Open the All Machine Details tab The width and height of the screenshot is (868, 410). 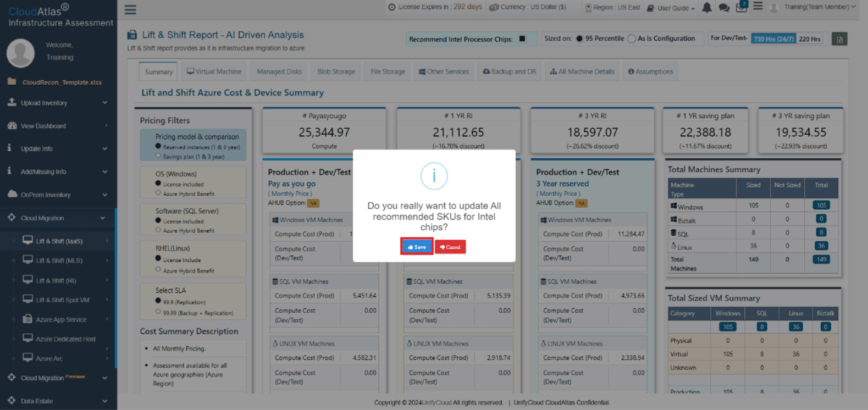tap(582, 71)
